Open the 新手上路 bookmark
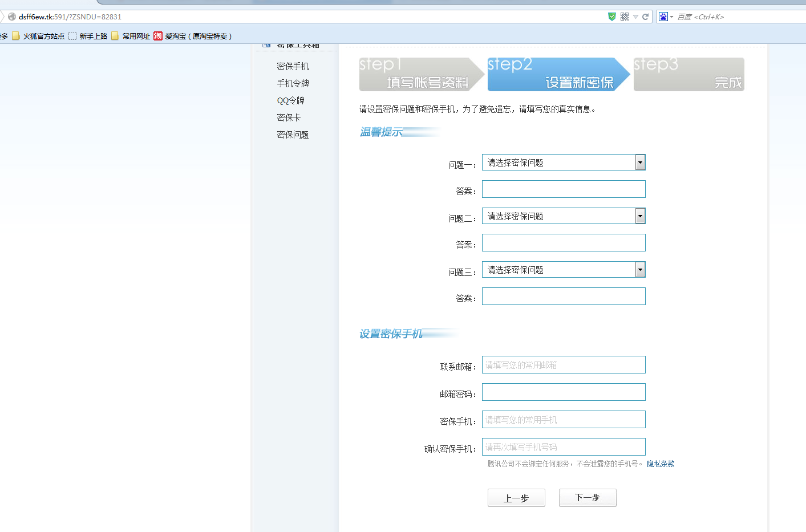This screenshot has width=806, height=532. [88, 36]
